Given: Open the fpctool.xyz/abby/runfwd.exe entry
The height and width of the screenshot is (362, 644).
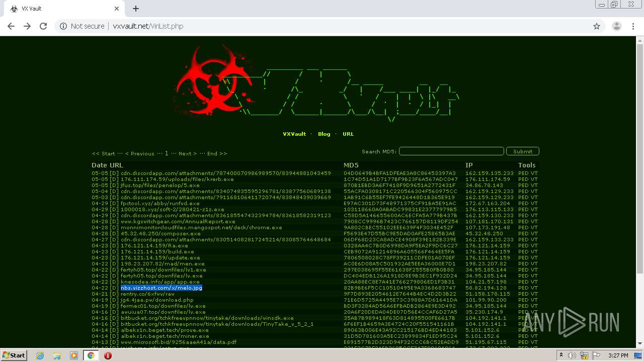Looking at the screenshot, I should 160,204.
